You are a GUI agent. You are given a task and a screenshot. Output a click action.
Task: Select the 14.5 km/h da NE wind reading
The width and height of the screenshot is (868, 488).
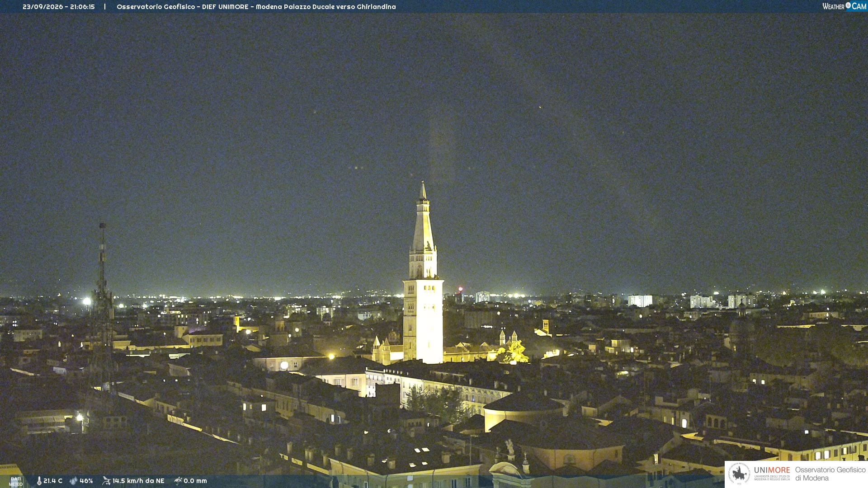(138, 481)
